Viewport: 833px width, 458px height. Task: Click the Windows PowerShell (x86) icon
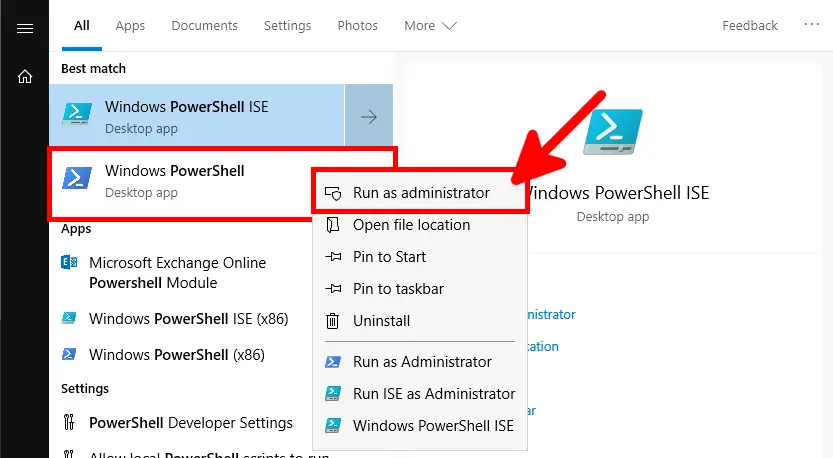click(69, 354)
